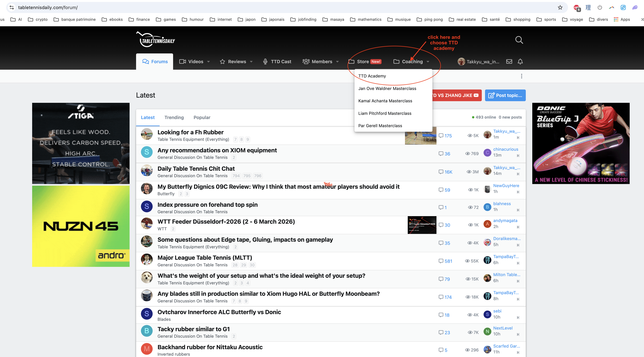Click the browser address bar URL
644x357 pixels.
tap(48, 7)
